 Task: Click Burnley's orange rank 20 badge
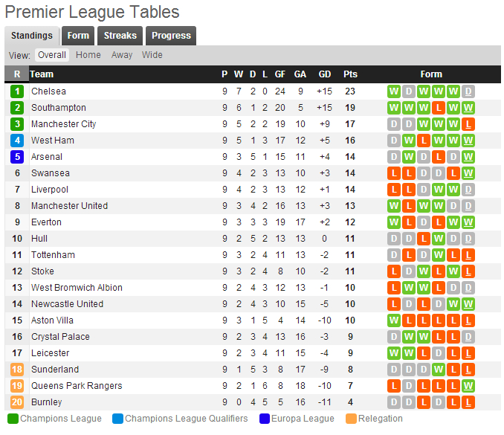click(x=17, y=402)
